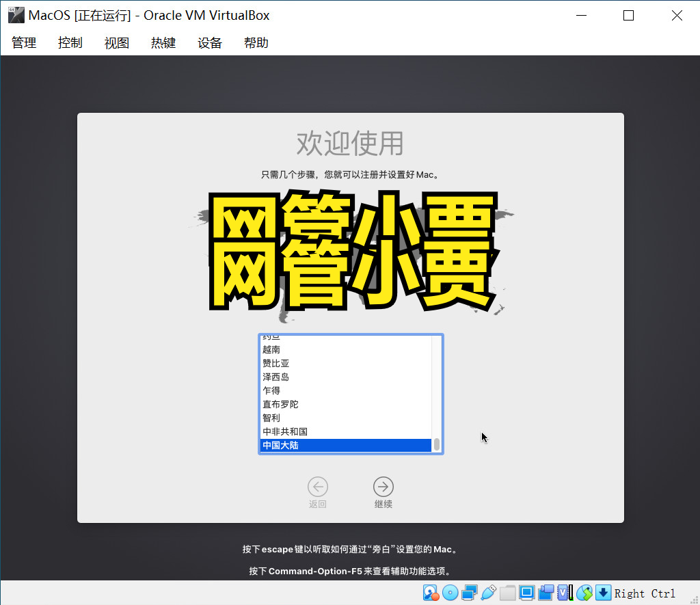Click the Right Ctrl host key label
The height and width of the screenshot is (605, 700).
[x=645, y=593]
